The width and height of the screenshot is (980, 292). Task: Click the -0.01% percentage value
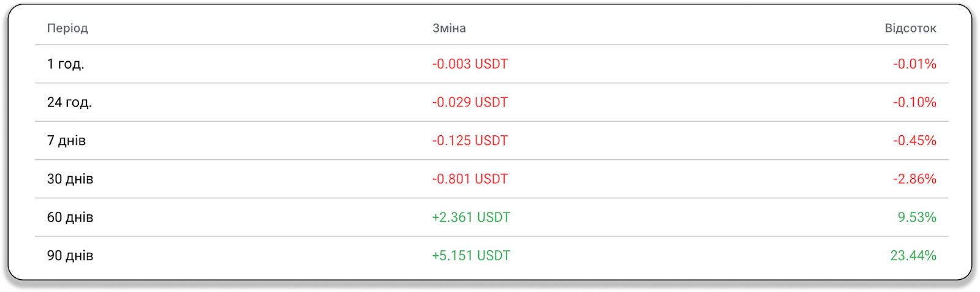click(914, 64)
